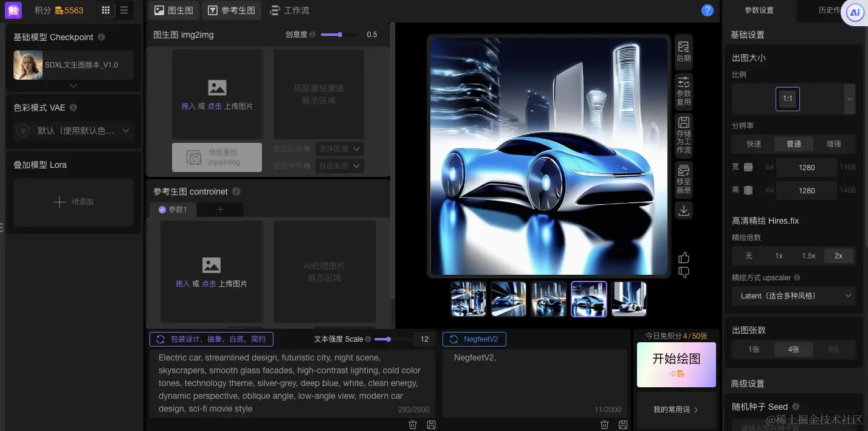Image resolution: width=868 pixels, height=431 pixels.
Task: Download the generated car image
Action: click(683, 210)
